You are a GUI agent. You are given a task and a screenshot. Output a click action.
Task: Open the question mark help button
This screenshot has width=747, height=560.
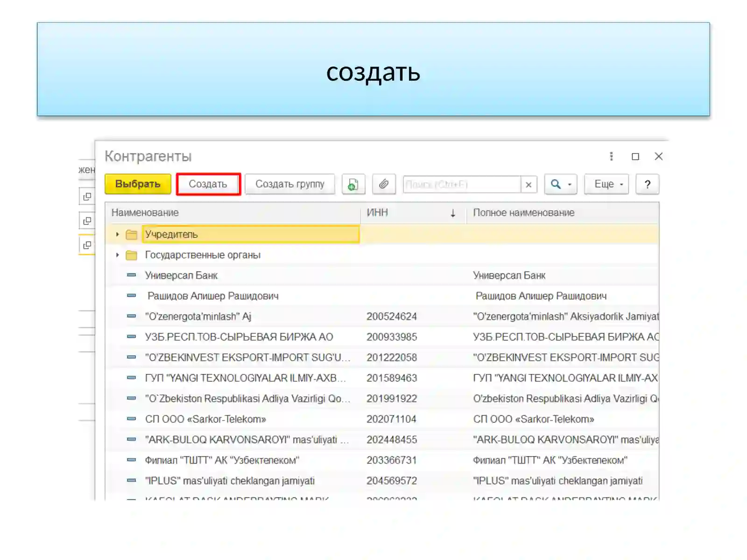click(647, 184)
